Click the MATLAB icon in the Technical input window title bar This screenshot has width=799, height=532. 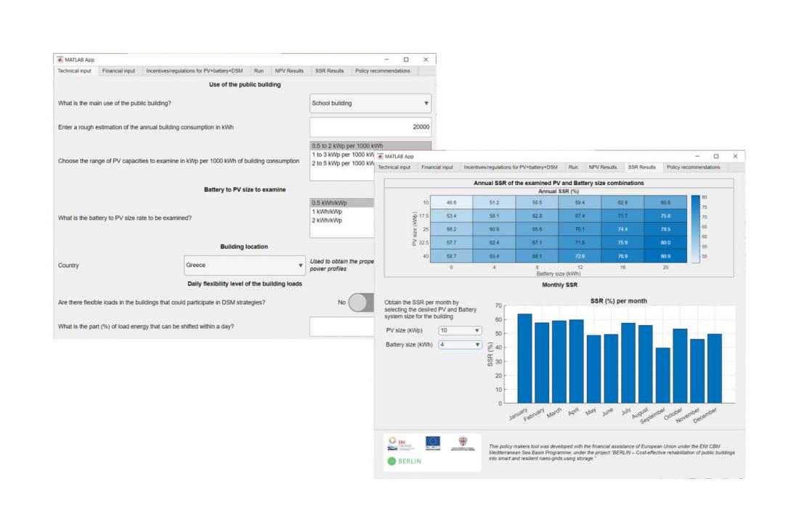coord(60,60)
